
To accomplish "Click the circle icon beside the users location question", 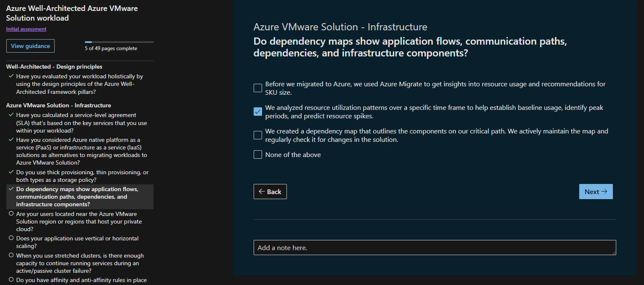I will (11, 214).
